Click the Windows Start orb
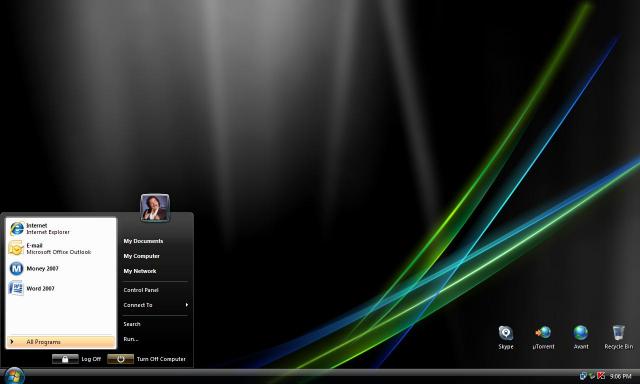This screenshot has width=640, height=384. [15, 376]
